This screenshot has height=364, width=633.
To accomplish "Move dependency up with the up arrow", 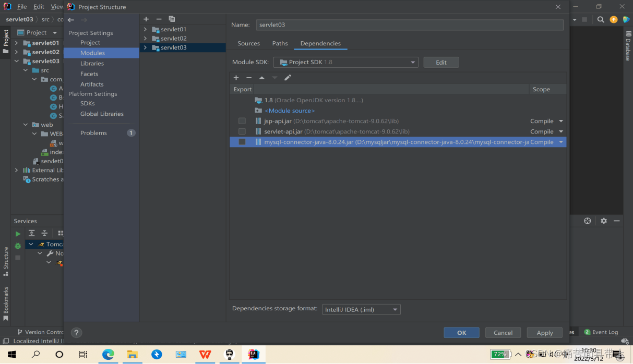I will [262, 78].
